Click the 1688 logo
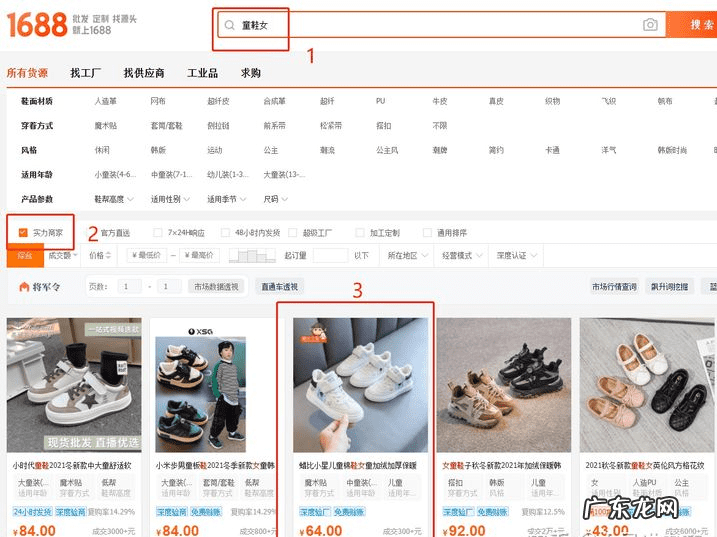717x537 pixels. (37, 24)
